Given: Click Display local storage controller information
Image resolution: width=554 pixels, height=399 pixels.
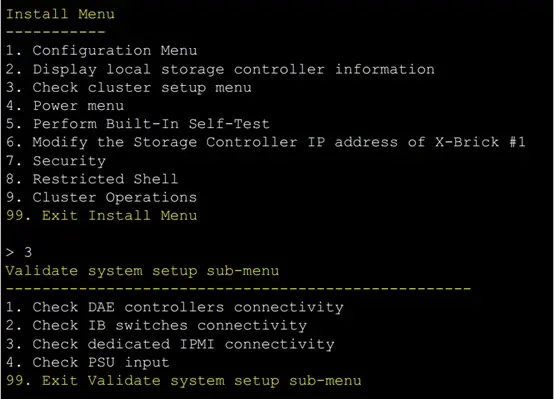Looking at the screenshot, I should [x=220, y=69].
